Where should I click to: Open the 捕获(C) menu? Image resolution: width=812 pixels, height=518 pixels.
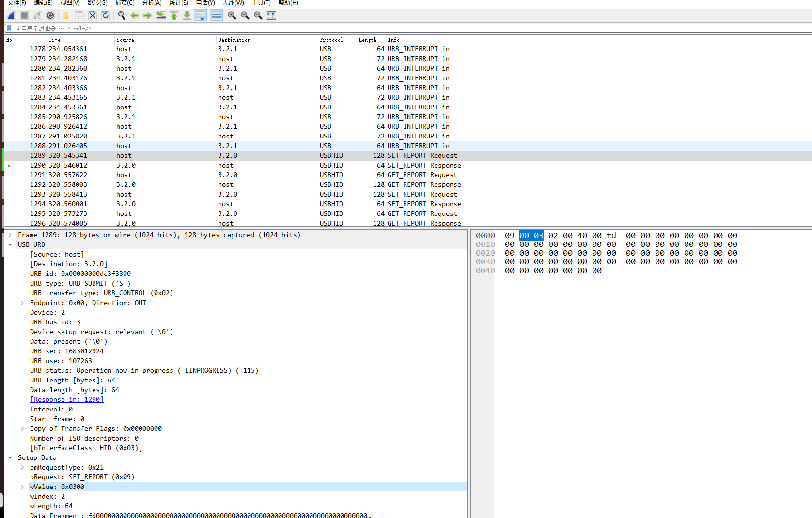click(125, 3)
